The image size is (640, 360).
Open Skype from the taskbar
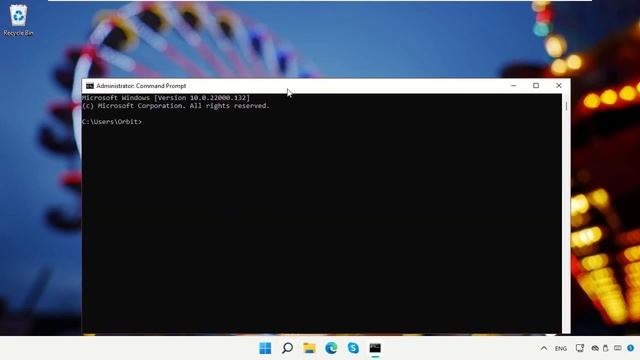pos(353,348)
